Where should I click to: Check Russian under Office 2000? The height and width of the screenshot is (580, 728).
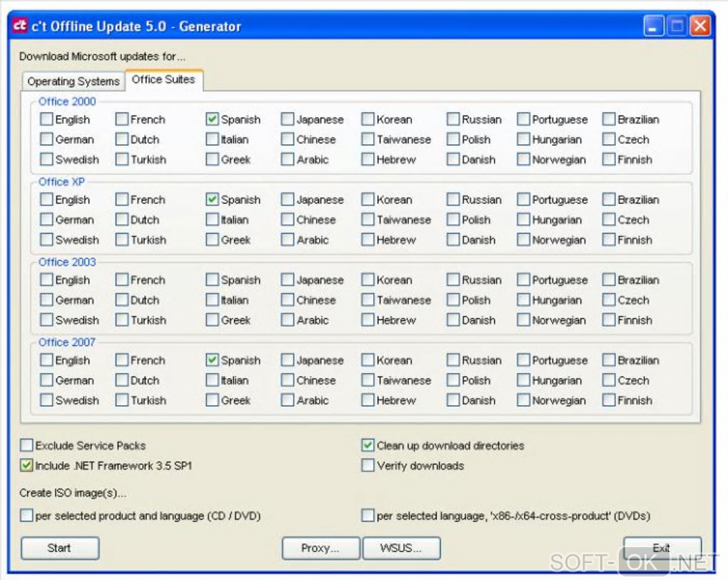point(453,119)
